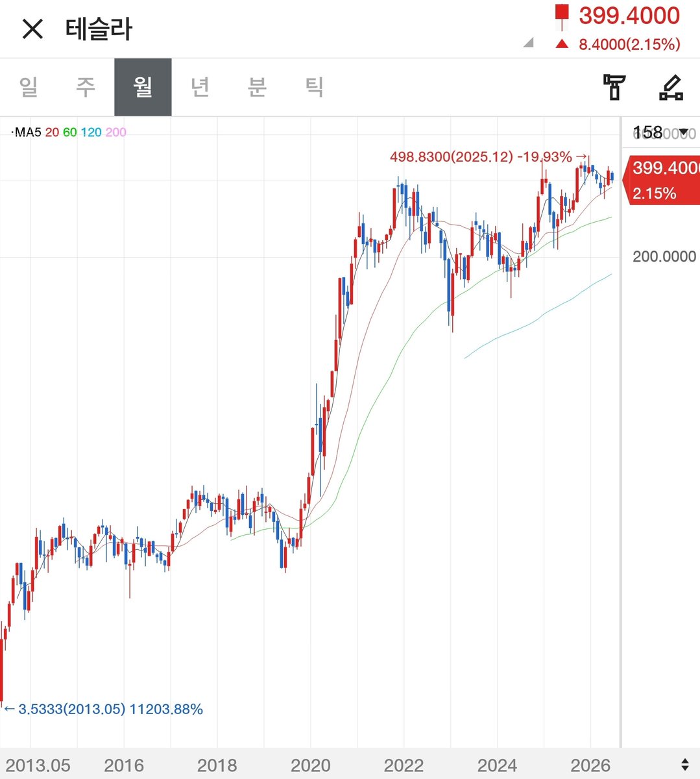Screen dimensions: 700x779
Task: Click the 200.0000 price axis label
Action: [664, 257]
